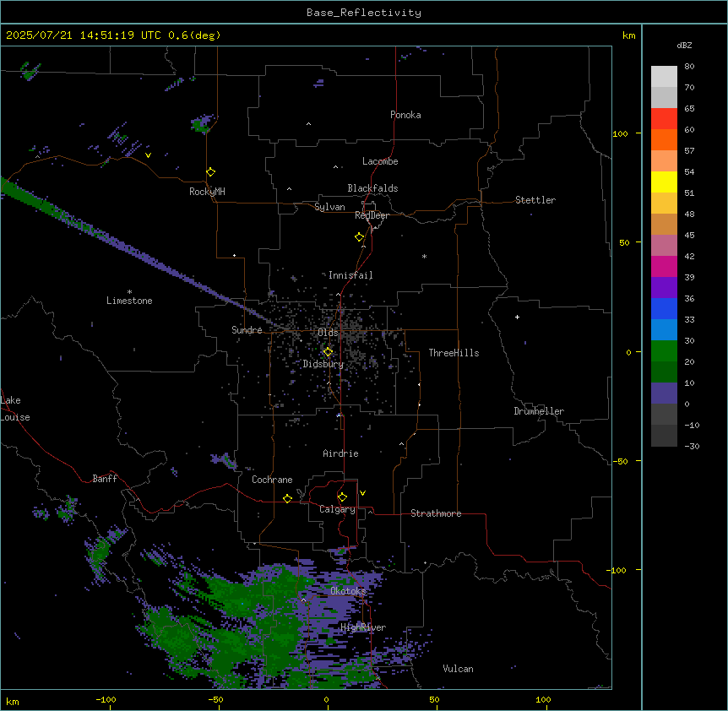
Task: Select the dark blue 36 dBZ swatch
Action: point(664,308)
